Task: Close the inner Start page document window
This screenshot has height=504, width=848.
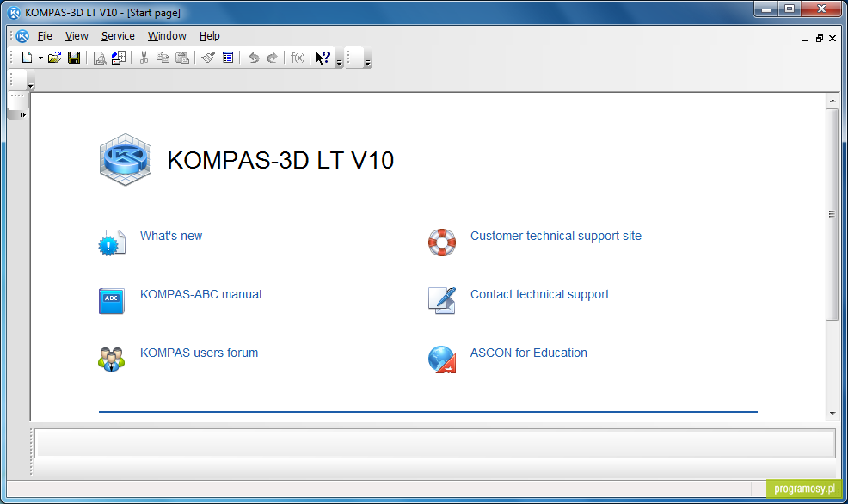Action: 833,39
